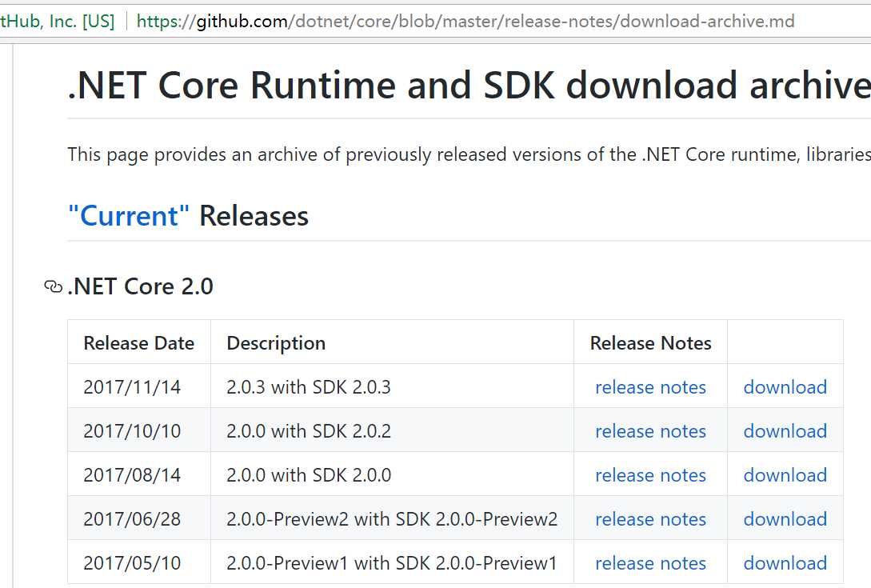Click the Release Notes column header

pos(650,343)
